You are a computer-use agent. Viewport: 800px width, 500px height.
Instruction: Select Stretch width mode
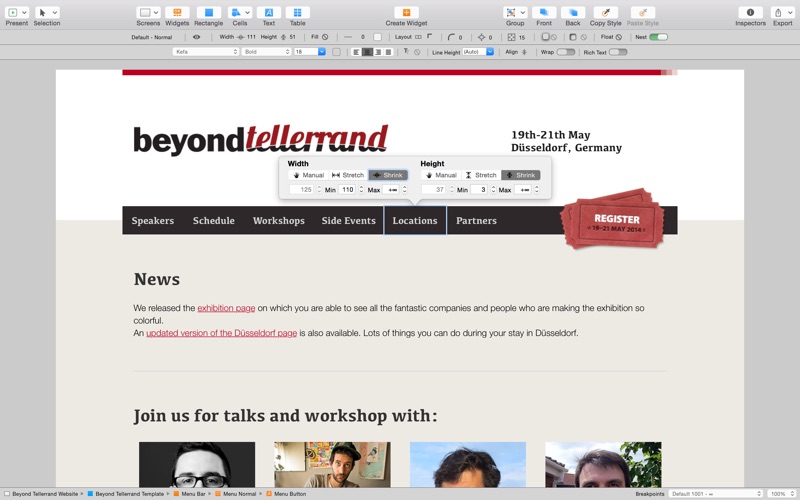click(x=348, y=175)
